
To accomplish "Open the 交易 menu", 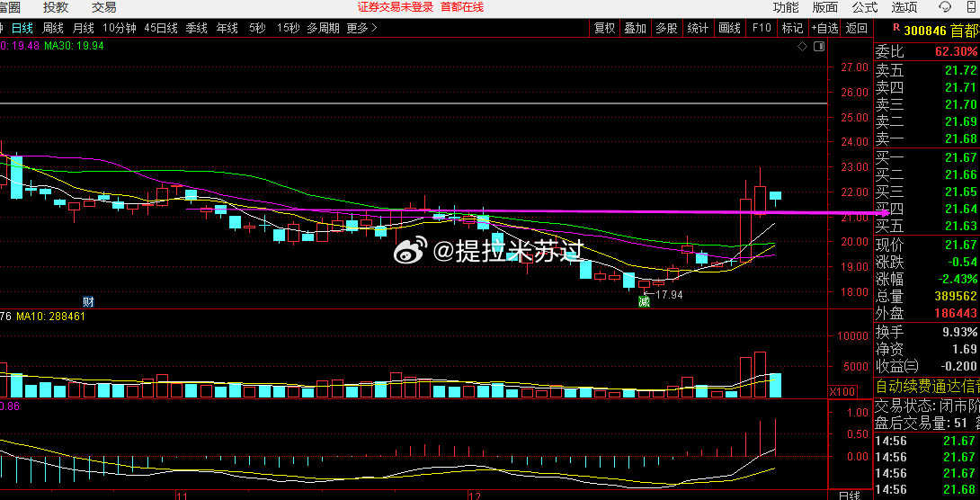I will tap(103, 7).
